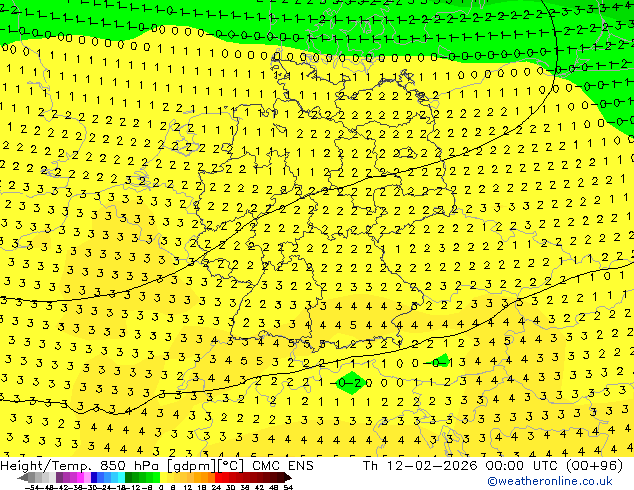Click the "-54" value on the color scale

[x=32, y=488]
